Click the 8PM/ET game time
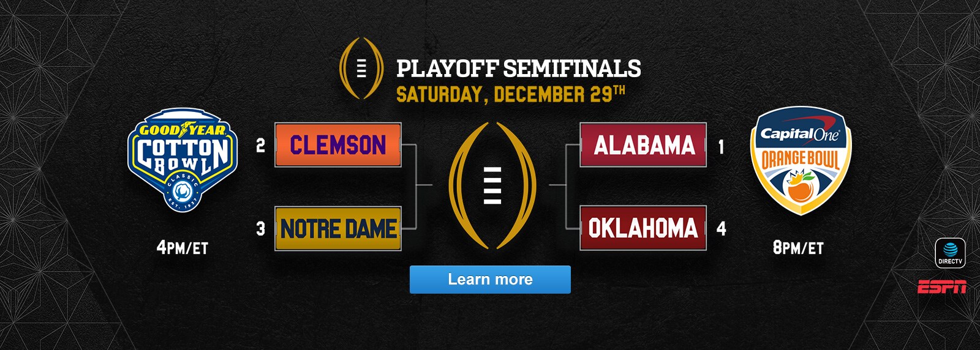The width and height of the screenshot is (980, 350). tap(798, 248)
